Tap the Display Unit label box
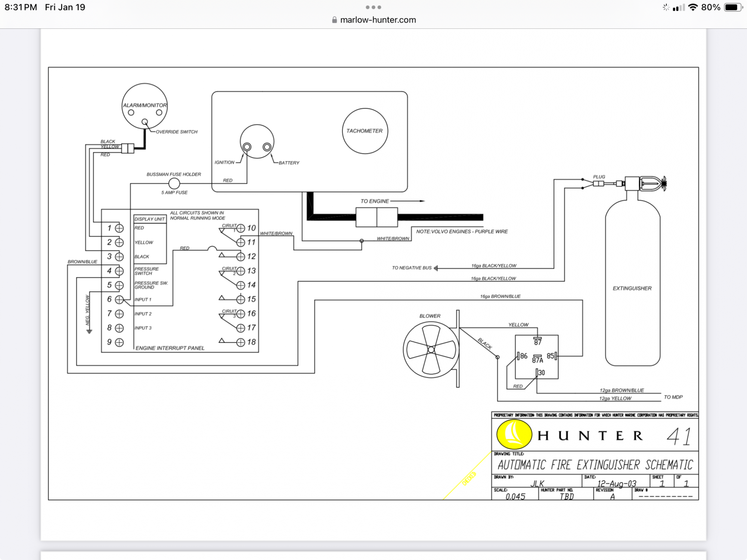 click(150, 219)
